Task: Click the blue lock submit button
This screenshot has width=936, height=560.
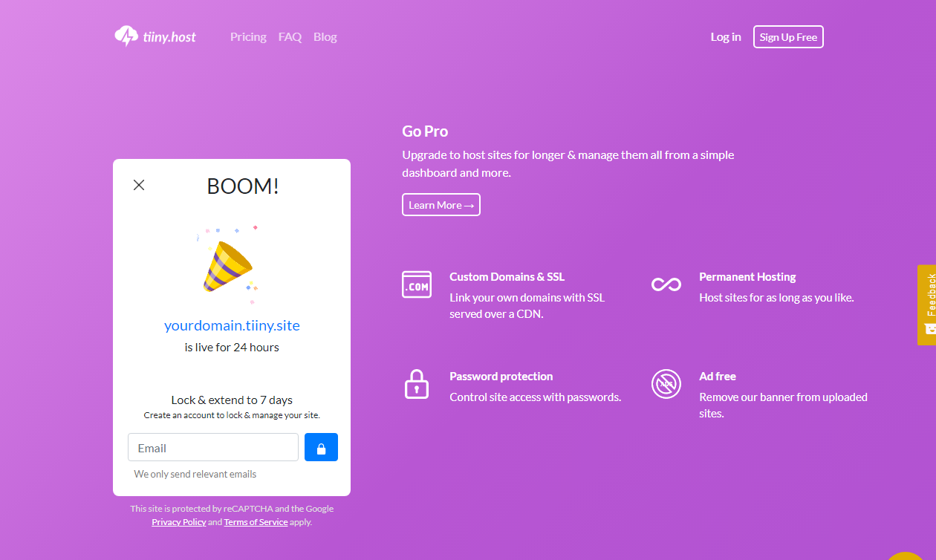Action: 321,447
